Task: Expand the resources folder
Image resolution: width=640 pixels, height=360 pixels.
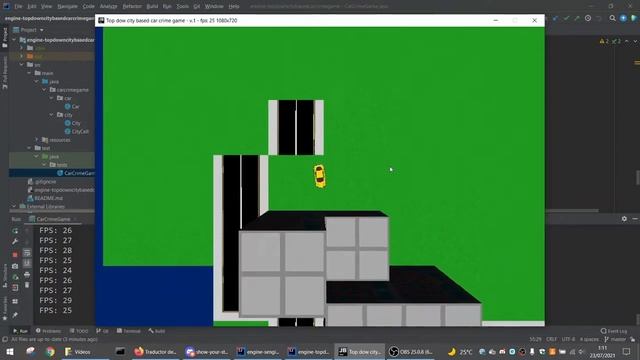Action: pos(37,140)
